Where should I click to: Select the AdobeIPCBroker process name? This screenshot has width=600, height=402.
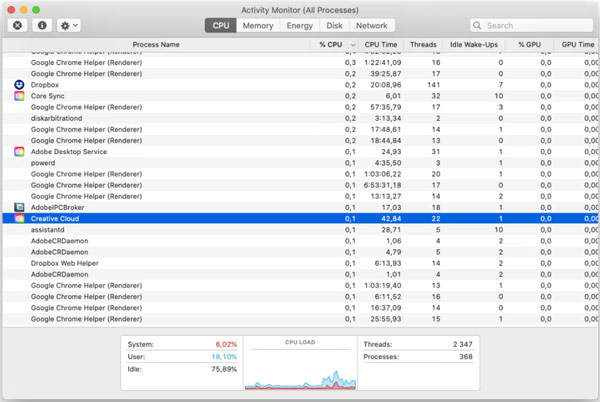(57, 207)
